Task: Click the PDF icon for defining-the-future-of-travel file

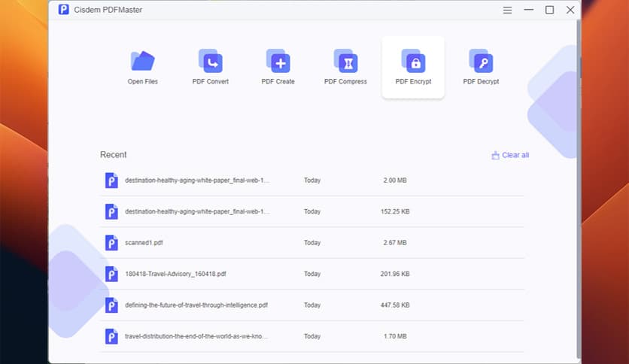Action: tap(111, 305)
